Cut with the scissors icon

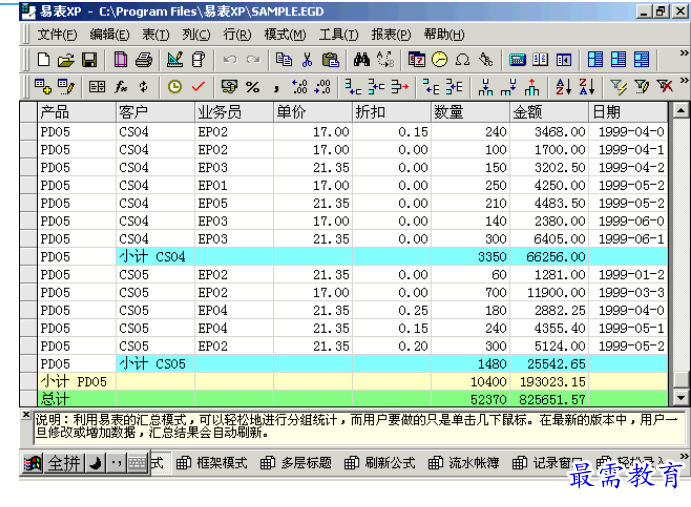[x=307, y=60]
